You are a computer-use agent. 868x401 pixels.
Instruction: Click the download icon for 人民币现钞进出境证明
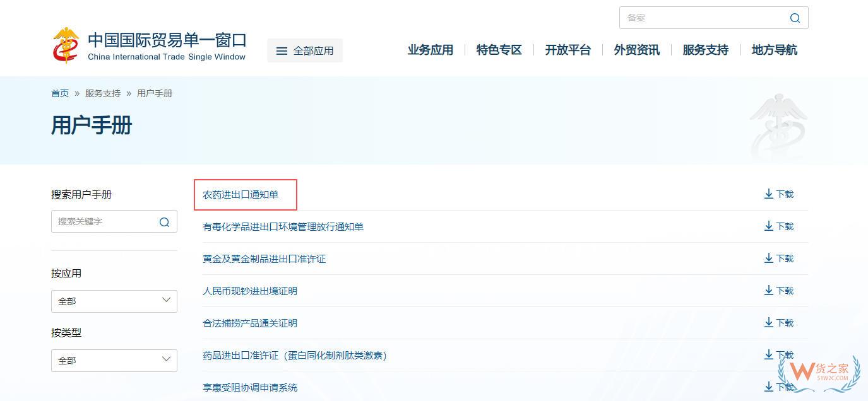768,291
